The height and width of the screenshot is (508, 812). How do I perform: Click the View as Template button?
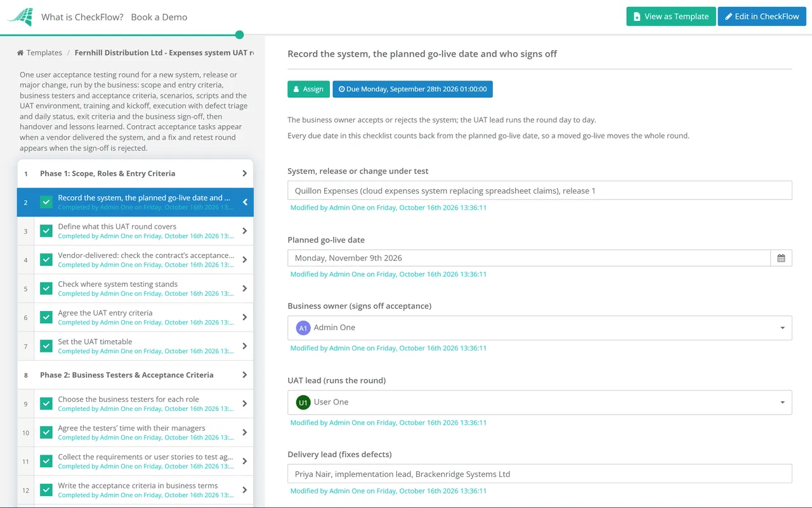click(x=671, y=17)
